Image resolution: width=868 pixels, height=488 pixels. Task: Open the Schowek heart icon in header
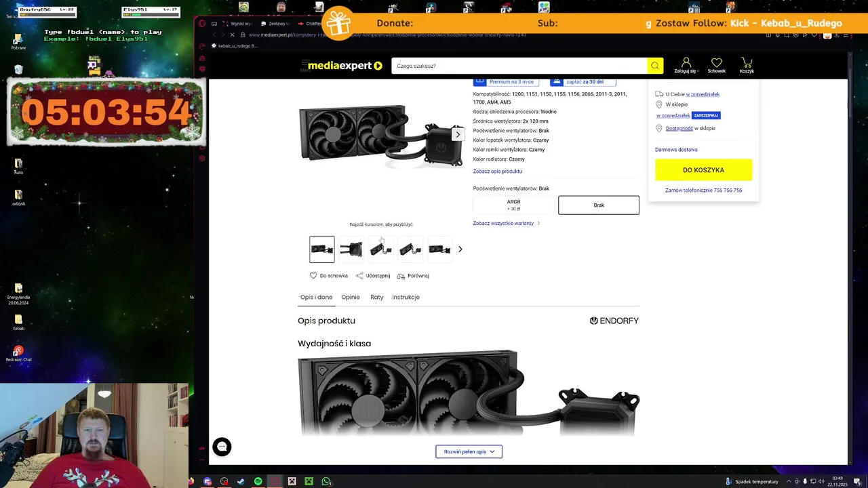pyautogui.click(x=716, y=65)
